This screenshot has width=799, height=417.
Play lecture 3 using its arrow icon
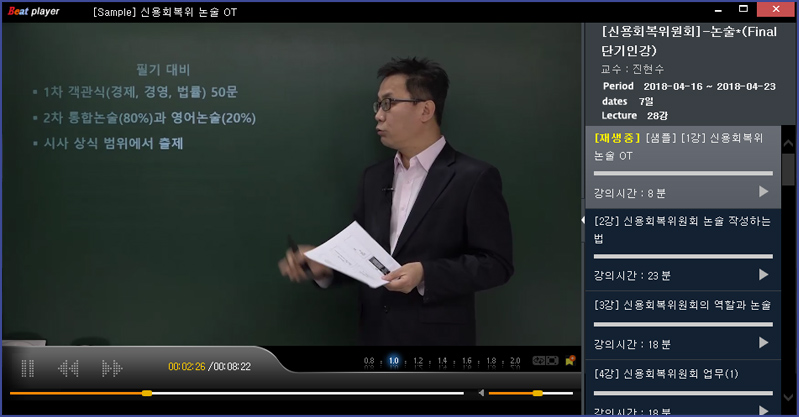pos(763,342)
